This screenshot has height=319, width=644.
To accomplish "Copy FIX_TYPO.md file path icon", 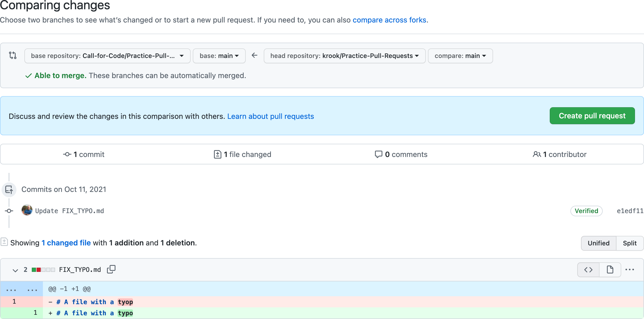I will click(x=111, y=269).
